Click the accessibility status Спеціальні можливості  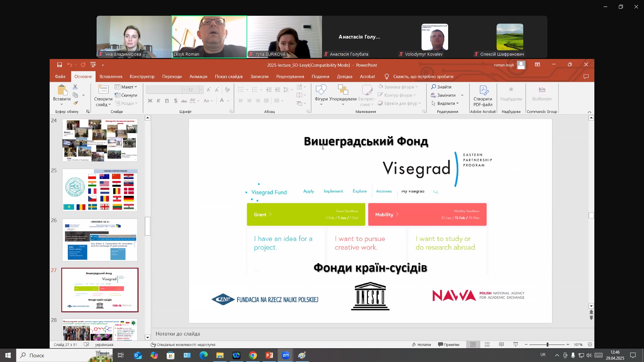coord(183,345)
